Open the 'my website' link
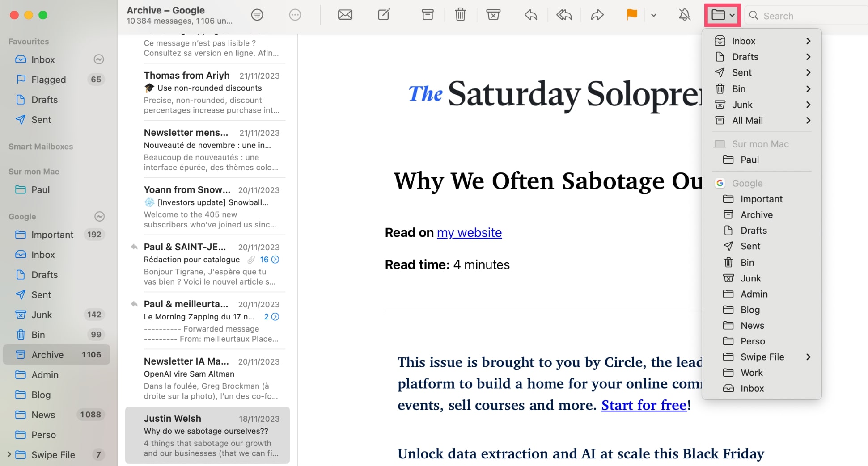The image size is (868, 466). coord(469,233)
